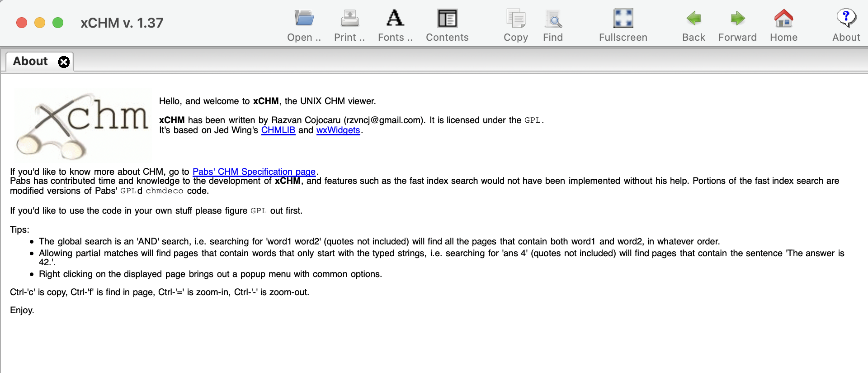Click the xCHM logo image
868x373 pixels.
83,125
